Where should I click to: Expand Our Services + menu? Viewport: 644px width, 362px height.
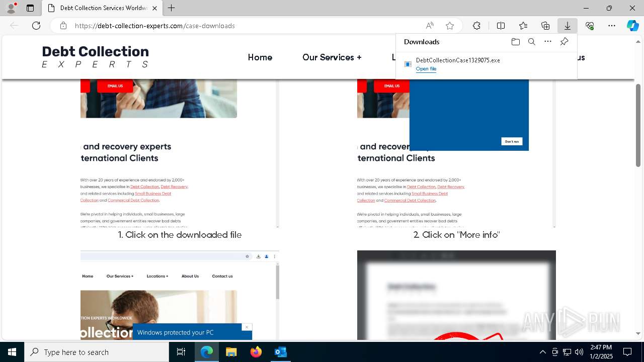[332, 57]
